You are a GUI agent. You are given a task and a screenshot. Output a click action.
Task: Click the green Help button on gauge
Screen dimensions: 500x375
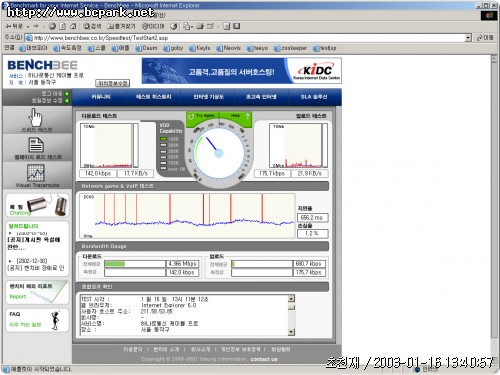(x=239, y=116)
